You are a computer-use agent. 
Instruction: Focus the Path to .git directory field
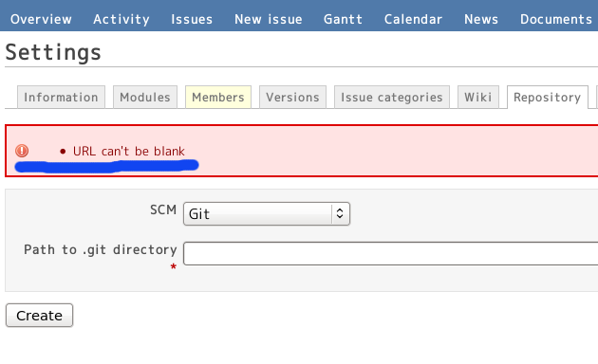pos(390,253)
